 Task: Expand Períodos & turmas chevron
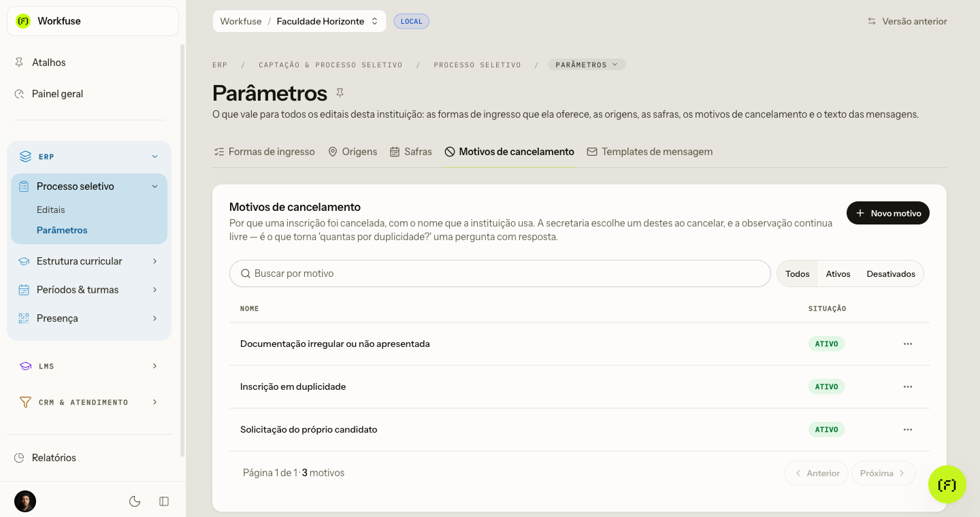155,290
